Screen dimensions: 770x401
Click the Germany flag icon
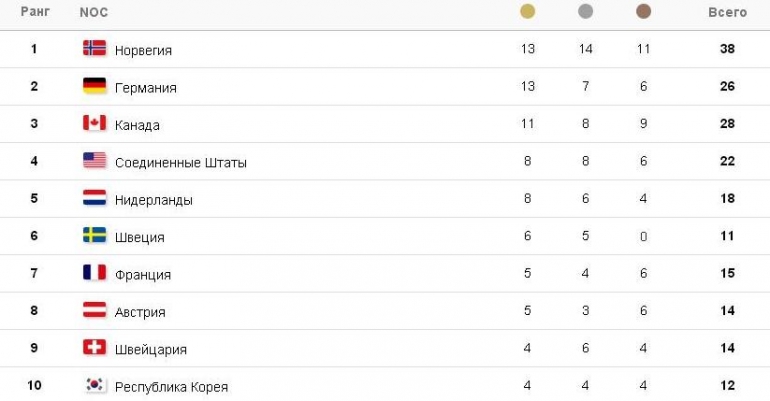pyautogui.click(x=94, y=85)
